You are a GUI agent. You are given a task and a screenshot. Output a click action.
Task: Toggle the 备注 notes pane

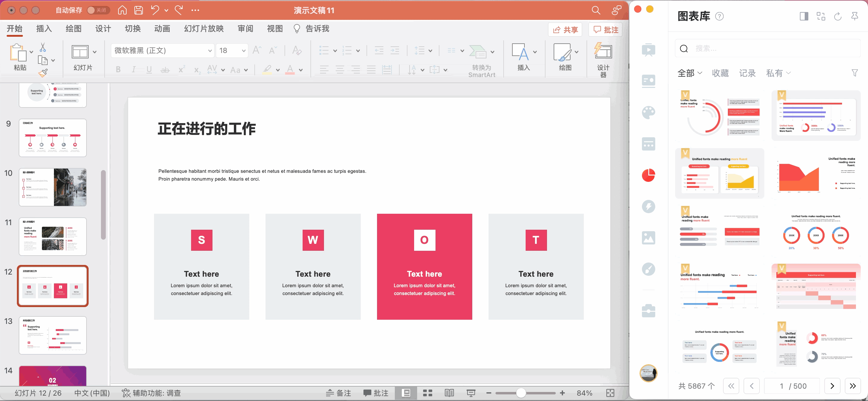[x=339, y=393]
